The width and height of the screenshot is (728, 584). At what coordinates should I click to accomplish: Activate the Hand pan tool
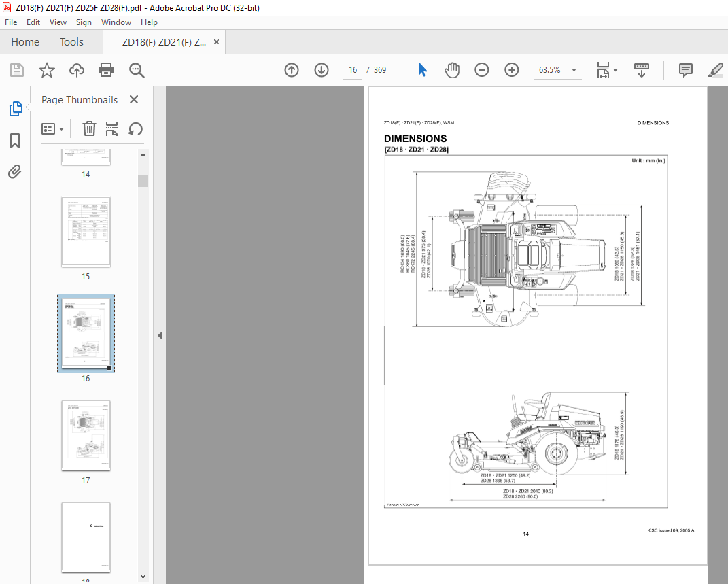pos(452,70)
